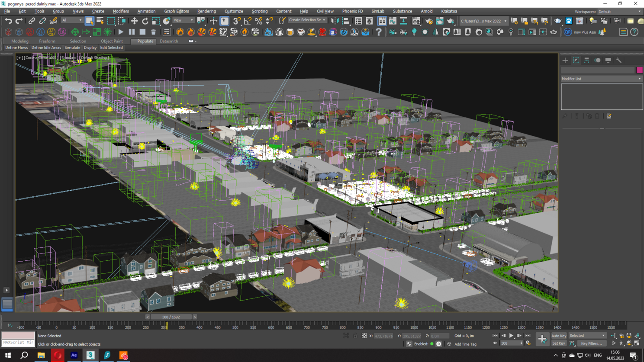Open the Utilities wrench panel tab
This screenshot has width=644, height=362.
(619, 61)
